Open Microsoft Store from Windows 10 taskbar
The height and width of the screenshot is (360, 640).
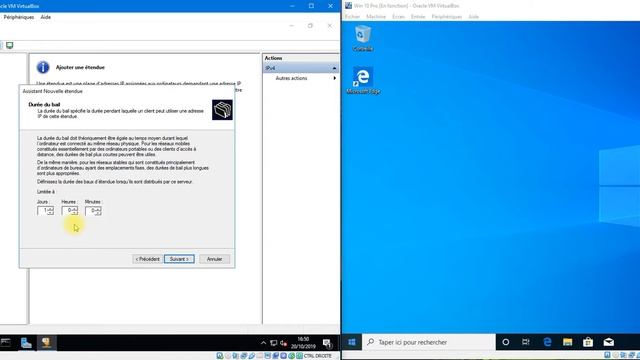point(588,342)
